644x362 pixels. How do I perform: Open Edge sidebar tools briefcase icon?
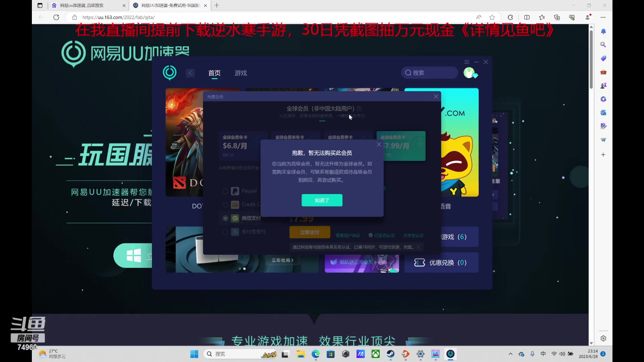603,72
